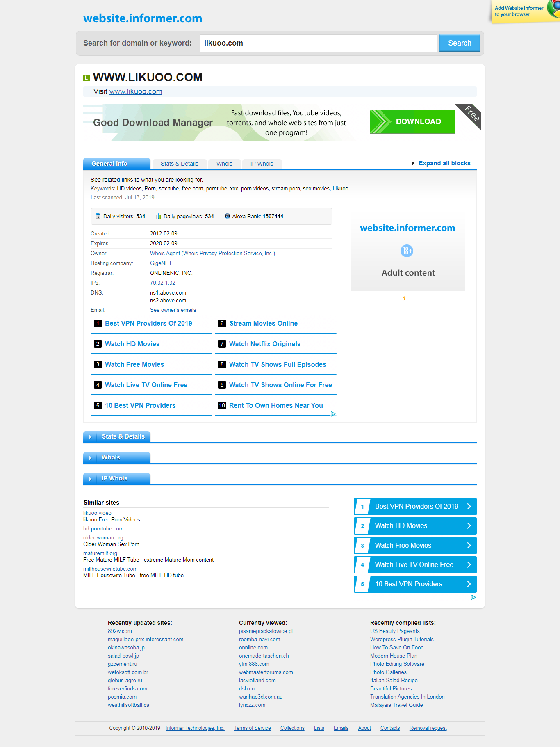
Task: Open recently updated site okinawasoba.jp
Action: (126, 648)
